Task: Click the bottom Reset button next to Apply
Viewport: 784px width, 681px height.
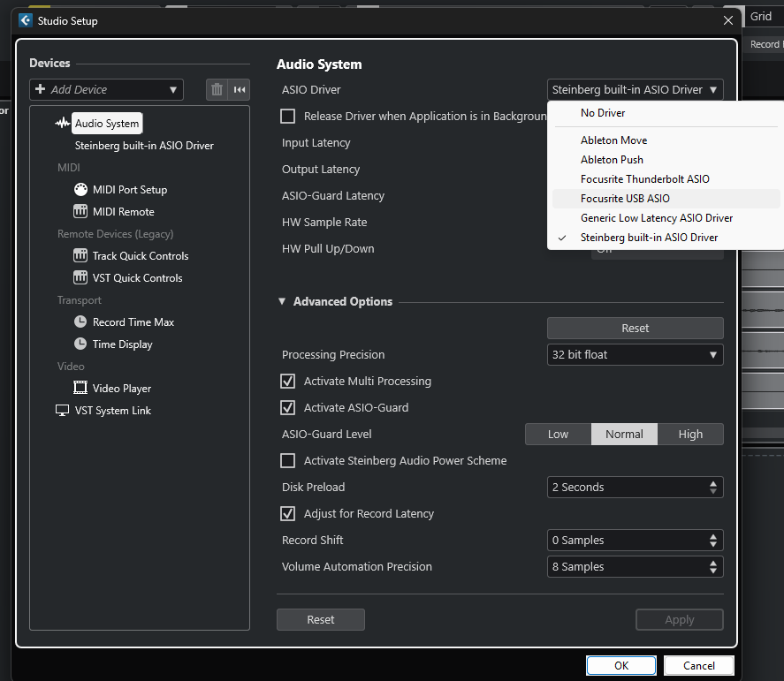Action: (x=321, y=619)
